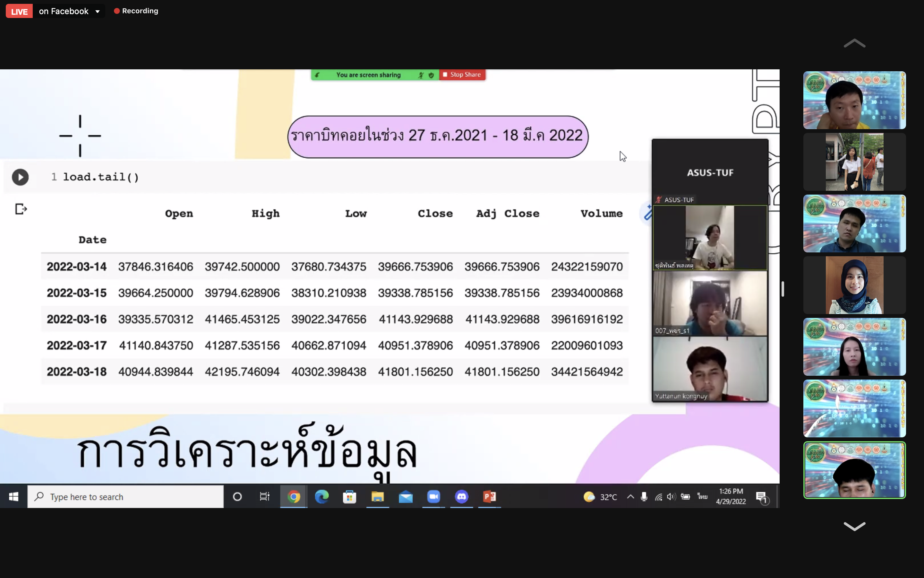The image size is (924, 578).
Task: Click Yuttanun kongnuy video tile
Action: 710,369
